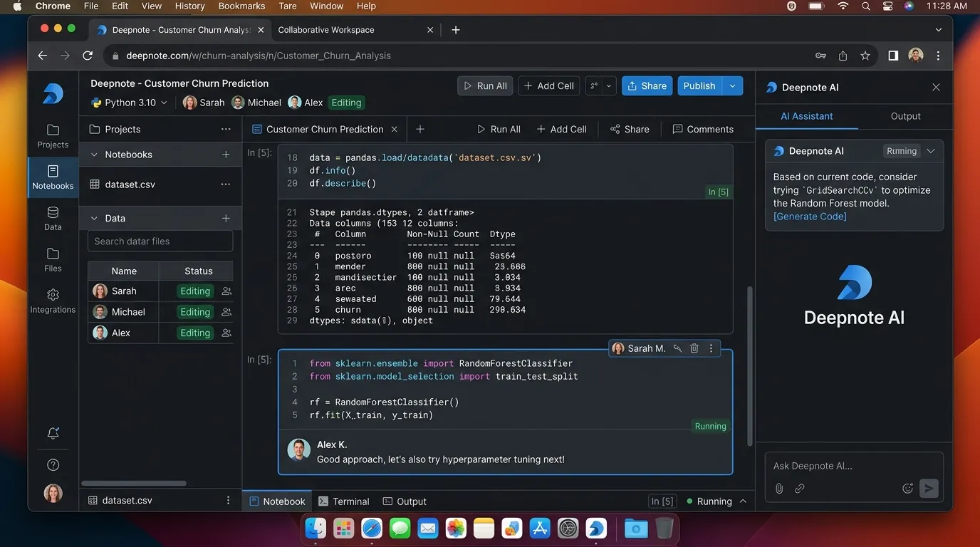
Task: Click sidebar horizontal scrollbar
Action: tap(133, 483)
